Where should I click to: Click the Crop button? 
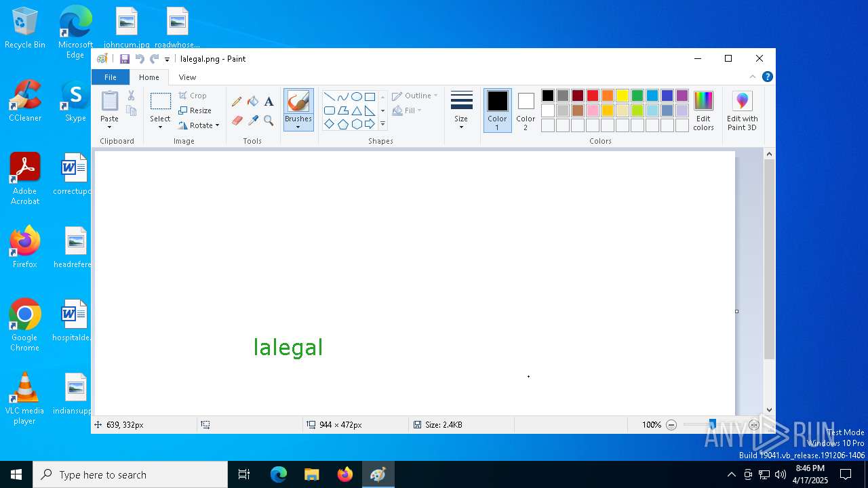click(x=193, y=96)
